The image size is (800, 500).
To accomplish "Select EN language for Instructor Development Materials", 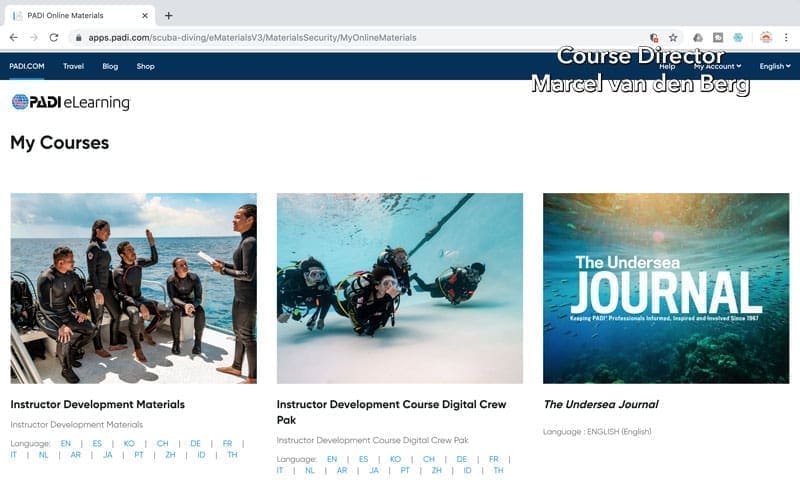I will coord(65,443).
